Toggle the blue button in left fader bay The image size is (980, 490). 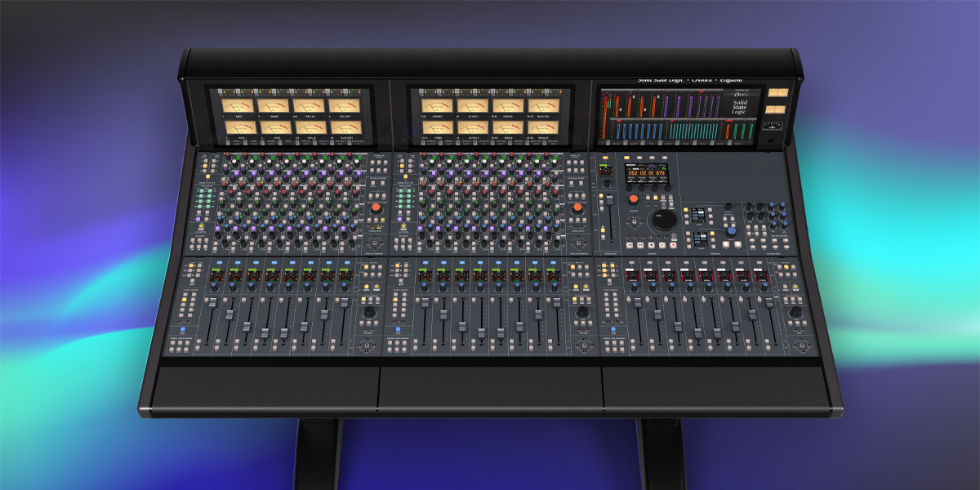tap(184, 331)
